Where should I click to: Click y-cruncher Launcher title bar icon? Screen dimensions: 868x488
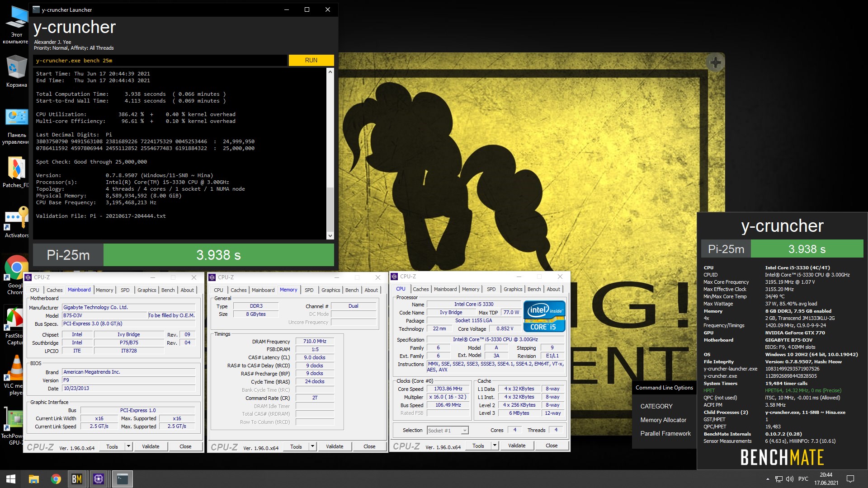coord(36,9)
